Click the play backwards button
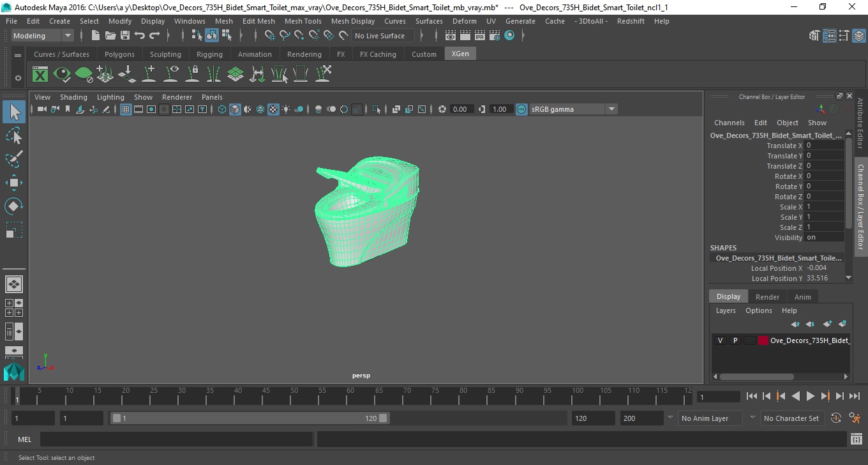 point(795,397)
